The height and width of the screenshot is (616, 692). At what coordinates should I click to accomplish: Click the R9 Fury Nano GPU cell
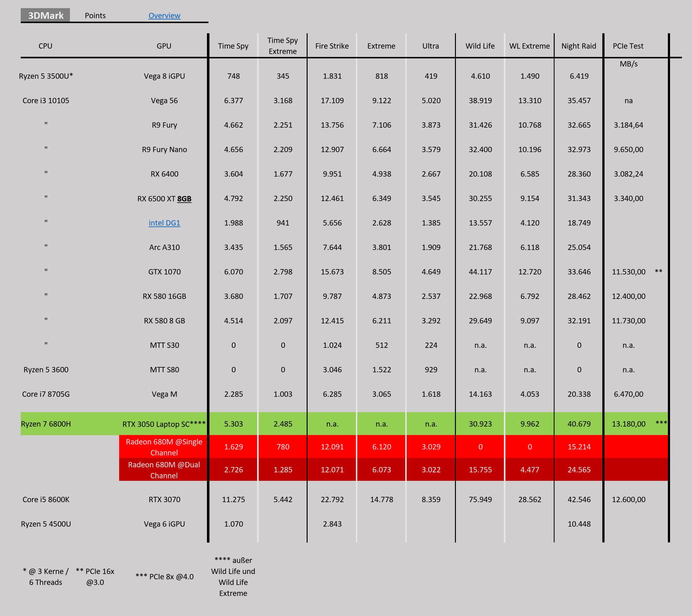coord(164,149)
